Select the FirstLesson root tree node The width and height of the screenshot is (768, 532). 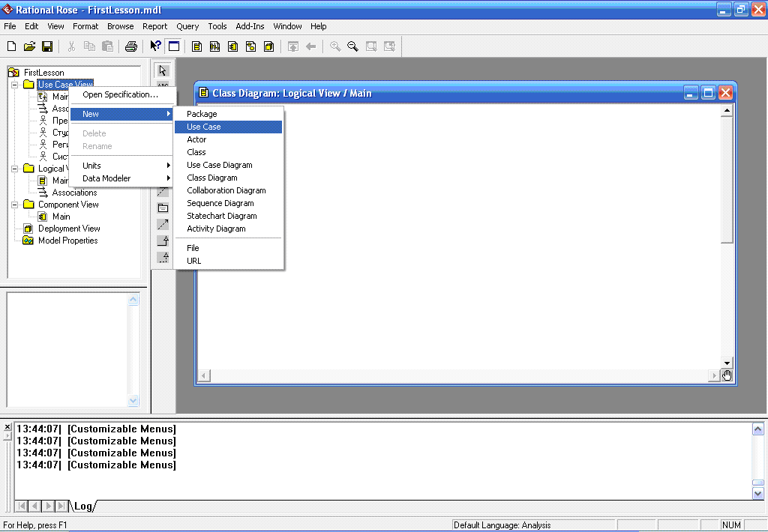(43, 73)
